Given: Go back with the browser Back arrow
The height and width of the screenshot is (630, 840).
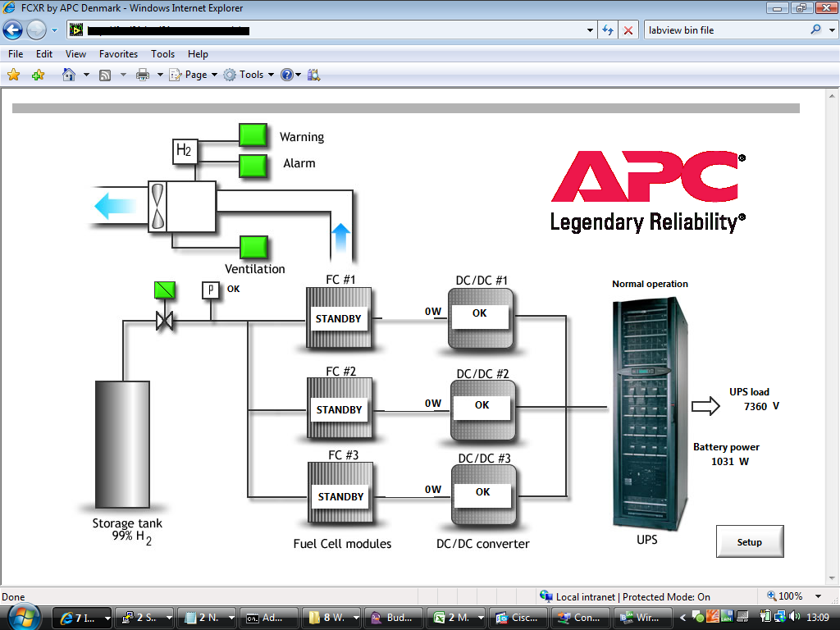Looking at the screenshot, I should tap(12, 30).
